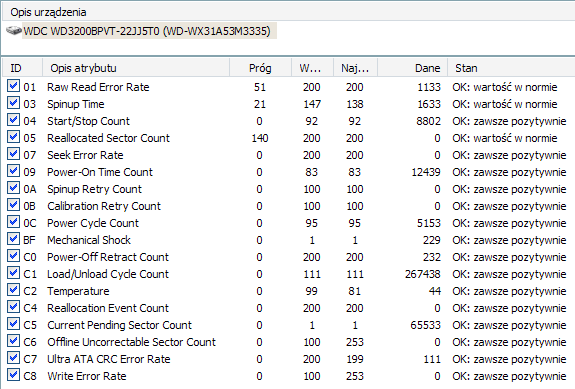Uncheck the Power Cycle Count checkbox
The image size is (575, 389).
click(x=13, y=222)
